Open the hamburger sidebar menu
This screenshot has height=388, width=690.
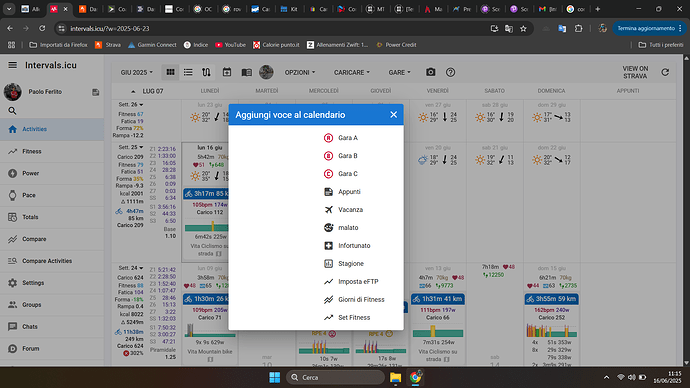pos(12,65)
